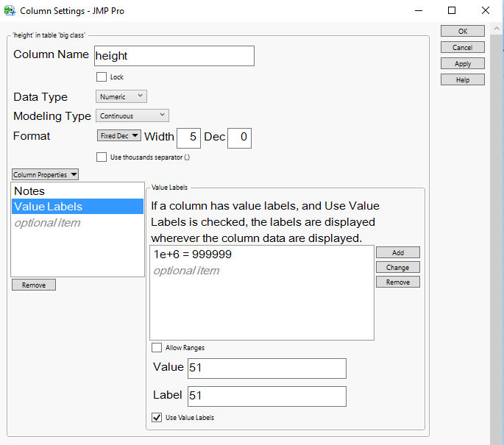Maximize the Column Settings window
The width and height of the screenshot is (504, 445).
click(x=452, y=10)
